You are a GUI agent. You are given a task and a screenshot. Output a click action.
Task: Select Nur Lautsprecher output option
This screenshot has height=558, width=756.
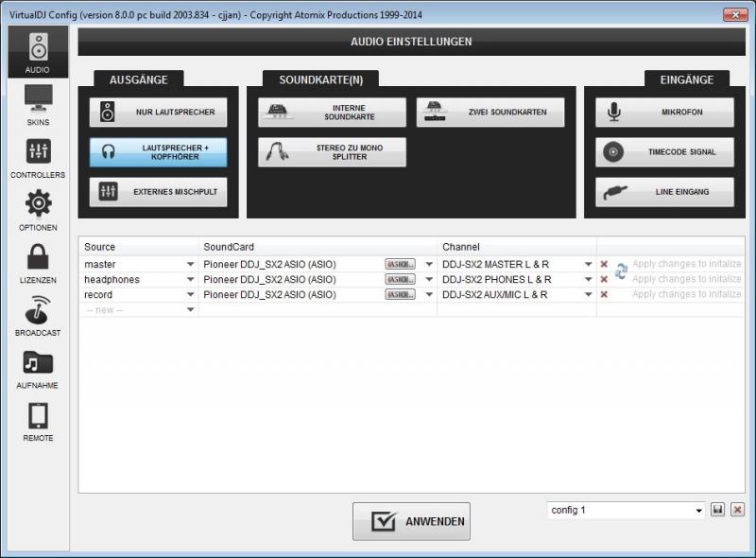[158, 113]
